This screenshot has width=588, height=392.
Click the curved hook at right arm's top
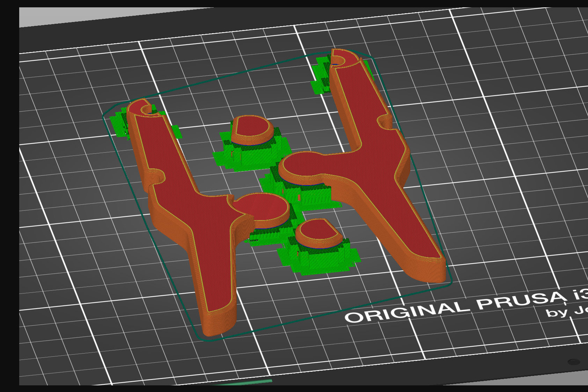(344, 57)
